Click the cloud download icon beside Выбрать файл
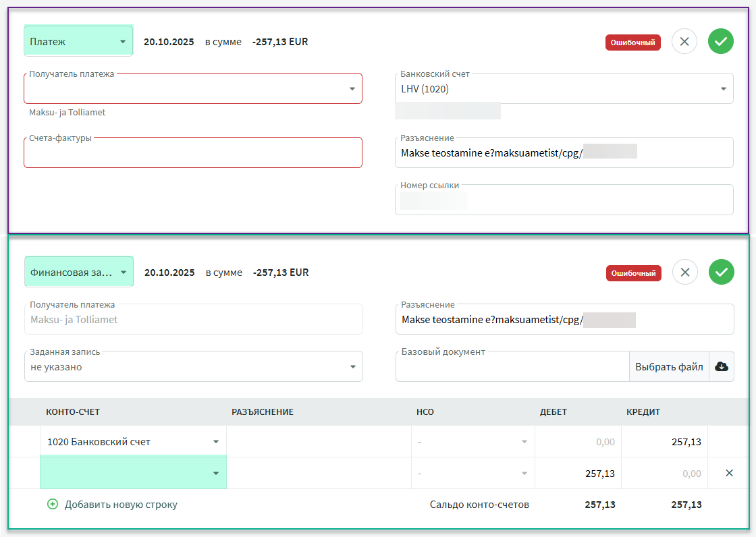 point(721,366)
